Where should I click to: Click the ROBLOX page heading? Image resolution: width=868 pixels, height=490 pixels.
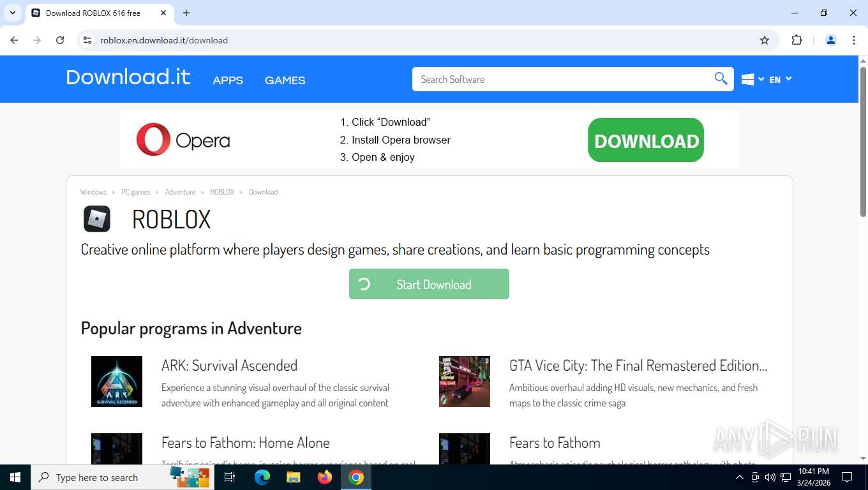click(171, 219)
